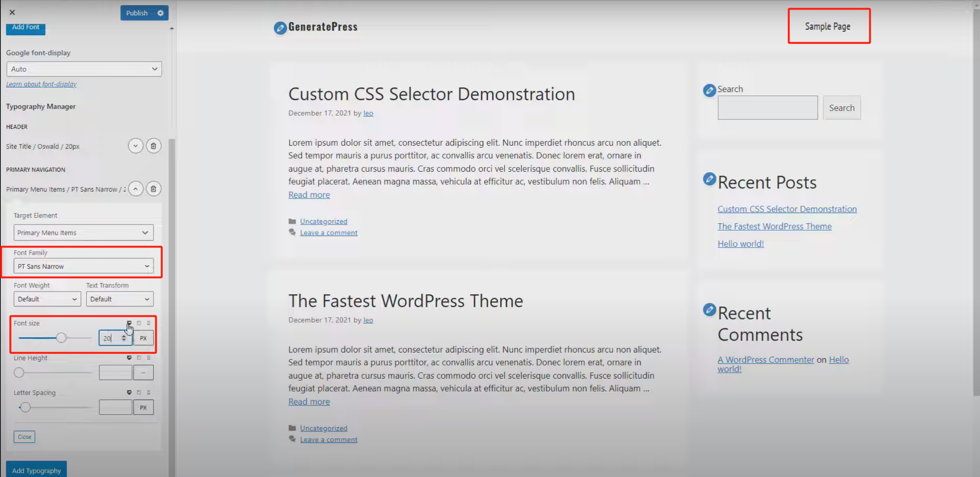Click the edit pencil beside the Search widget
Viewport: 980px width, 477px height.
[709, 90]
